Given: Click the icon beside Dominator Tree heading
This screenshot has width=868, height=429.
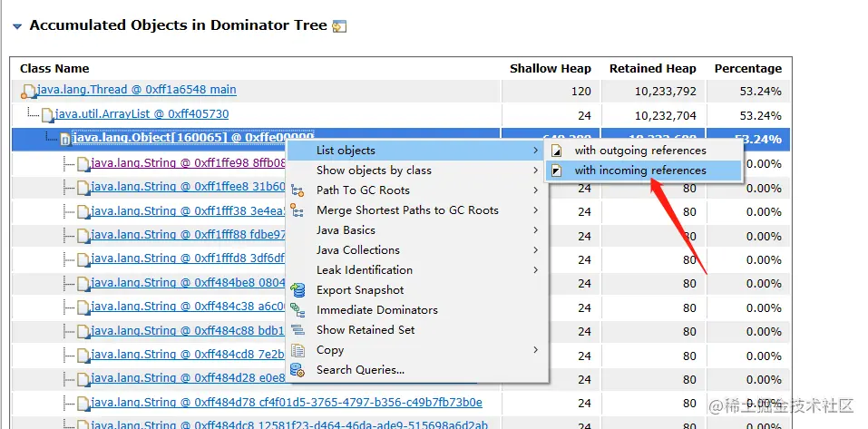Looking at the screenshot, I should pyautogui.click(x=339, y=26).
